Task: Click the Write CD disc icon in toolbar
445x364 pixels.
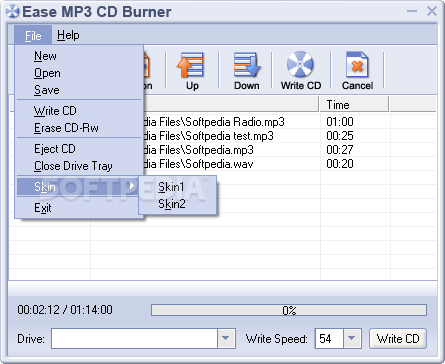Action: [300, 65]
